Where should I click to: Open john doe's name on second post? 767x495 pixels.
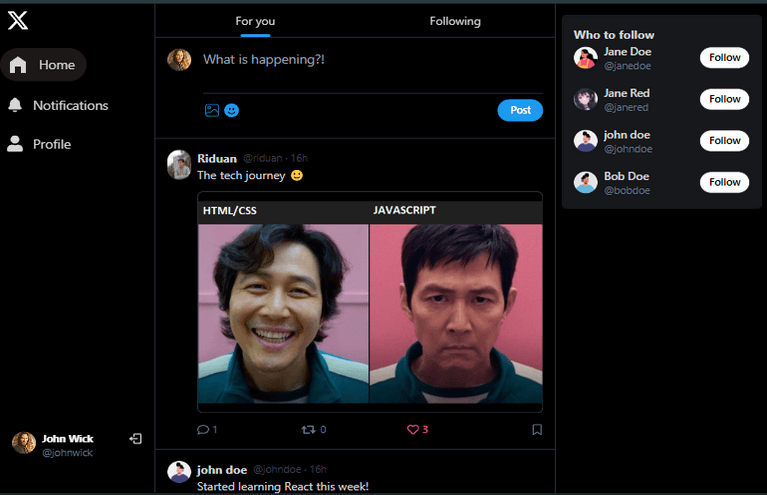[222, 470]
